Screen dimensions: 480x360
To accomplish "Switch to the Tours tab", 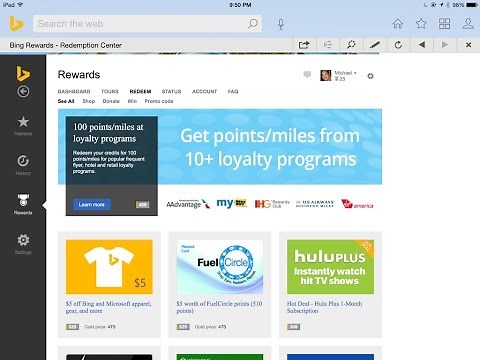I will [110, 91].
